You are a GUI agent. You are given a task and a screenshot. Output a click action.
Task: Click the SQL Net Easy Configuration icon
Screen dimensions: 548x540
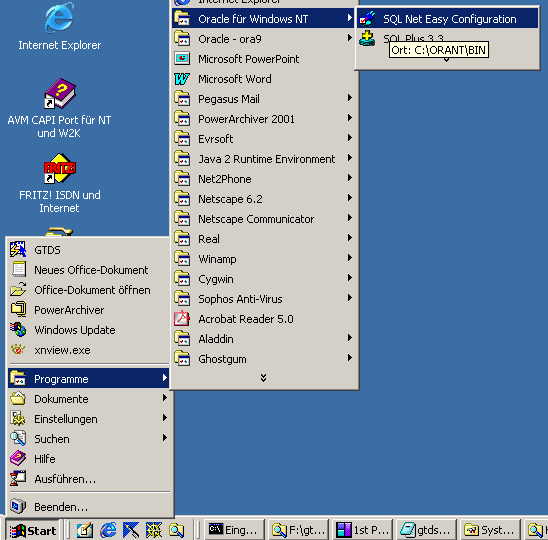(x=367, y=19)
